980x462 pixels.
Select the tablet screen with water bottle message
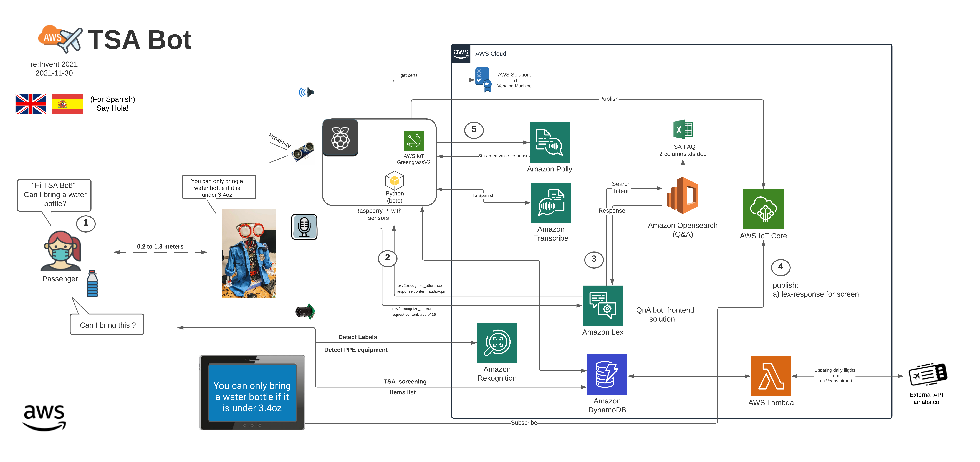(252, 392)
